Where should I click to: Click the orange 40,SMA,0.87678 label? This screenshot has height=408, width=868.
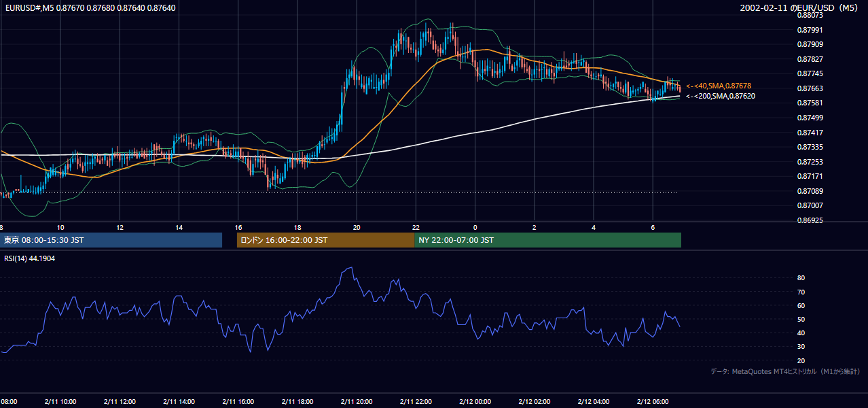pos(718,86)
